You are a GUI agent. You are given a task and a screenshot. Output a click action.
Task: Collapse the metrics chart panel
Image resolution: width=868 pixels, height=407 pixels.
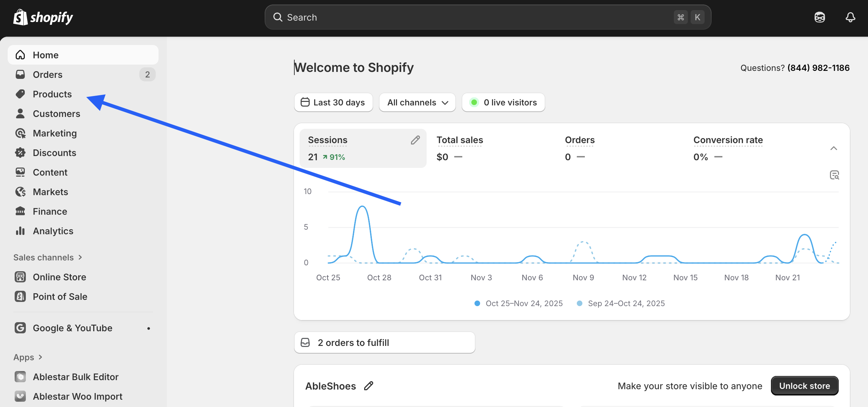pos(833,148)
